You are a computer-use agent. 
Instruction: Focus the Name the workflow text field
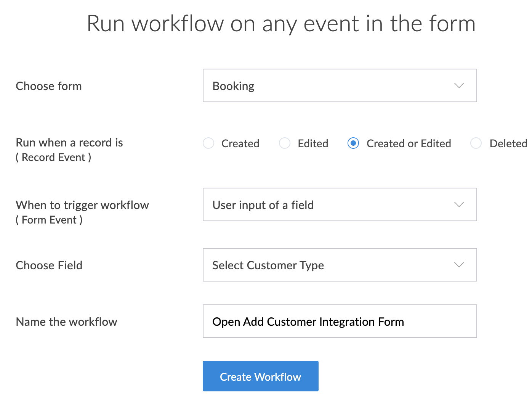(339, 321)
